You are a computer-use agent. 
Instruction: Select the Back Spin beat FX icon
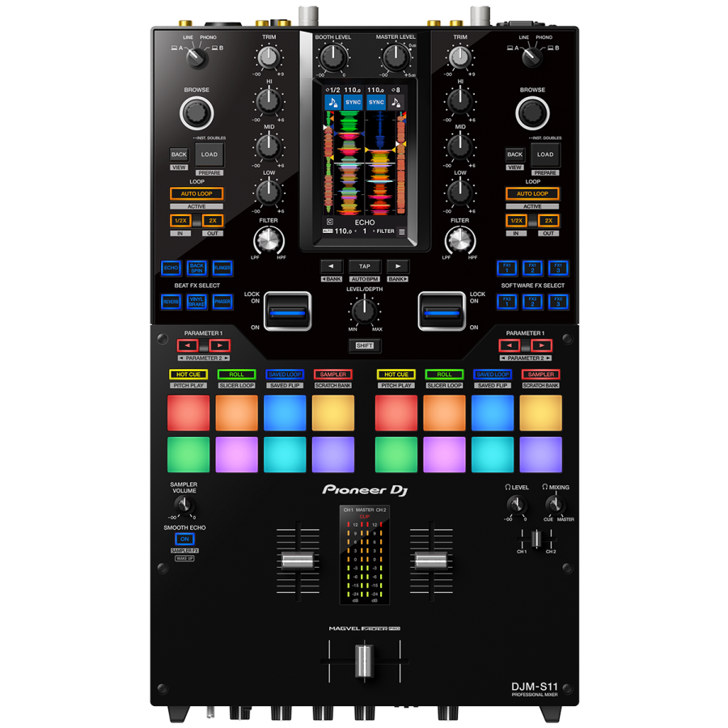197,267
